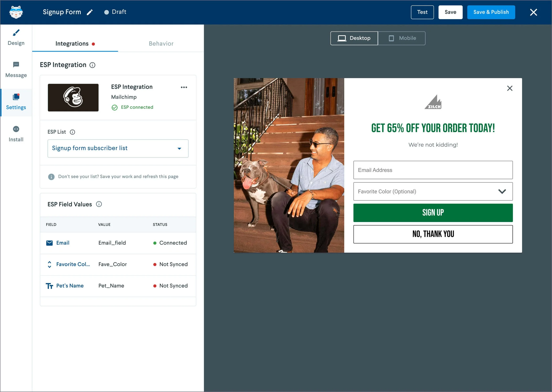Viewport: 552px width, 392px height.
Task: Click the info icon beside ESP List
Action: [72, 132]
